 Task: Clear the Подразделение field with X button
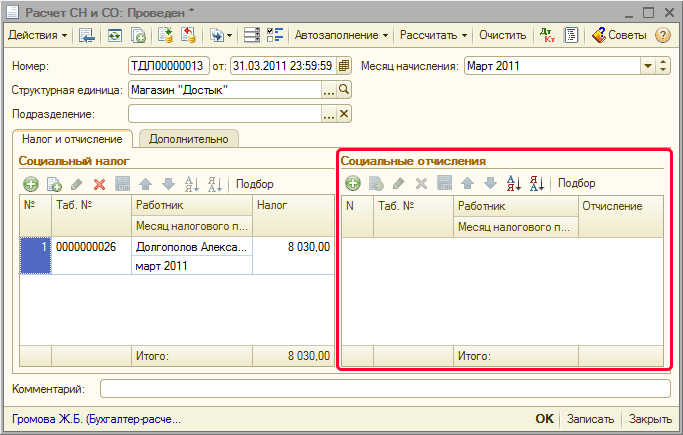point(345,114)
